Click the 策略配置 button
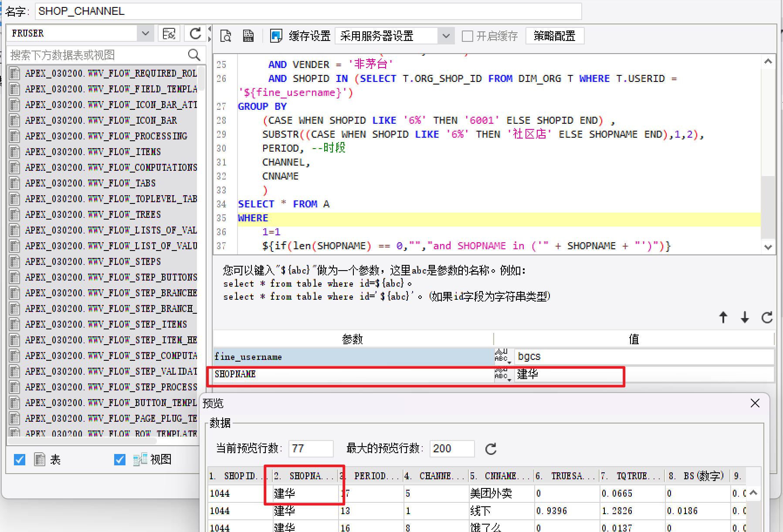This screenshot has height=532, width=783. 555,36
